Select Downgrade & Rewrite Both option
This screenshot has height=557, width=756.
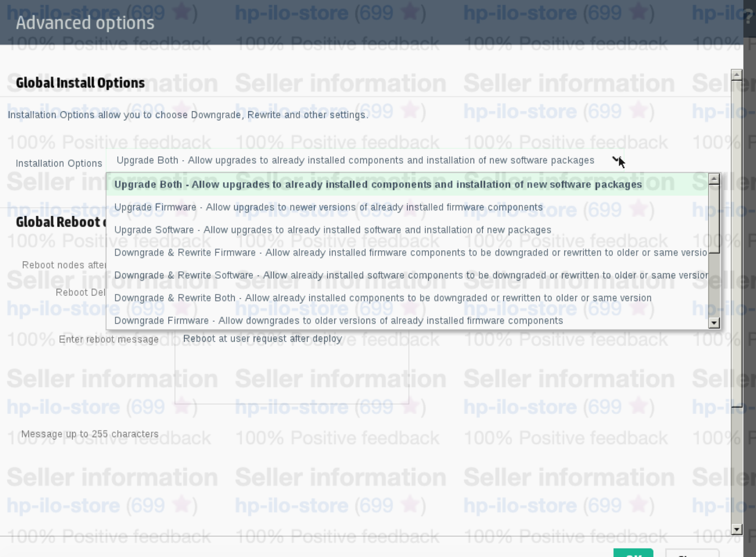click(383, 298)
